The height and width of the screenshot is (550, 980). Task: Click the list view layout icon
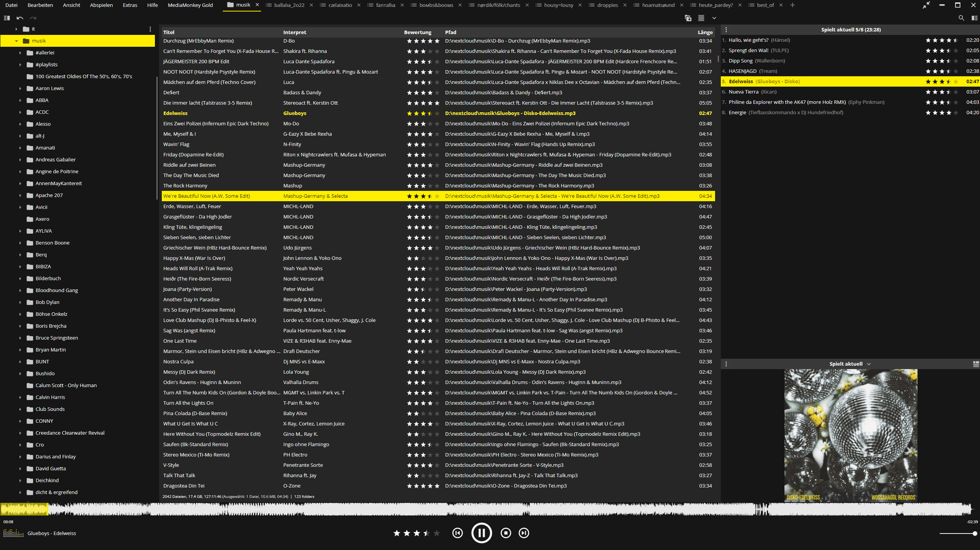(701, 18)
